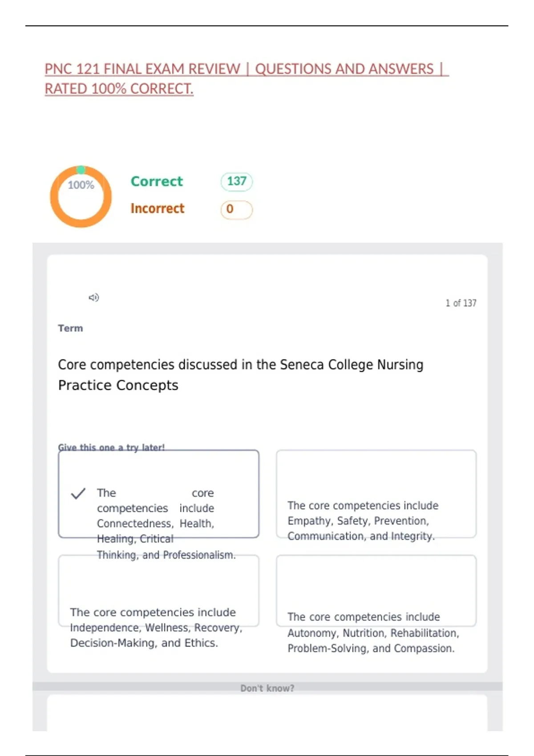Click the 1 of 137 question counter
The width and height of the screenshot is (534, 756).
[461, 303]
